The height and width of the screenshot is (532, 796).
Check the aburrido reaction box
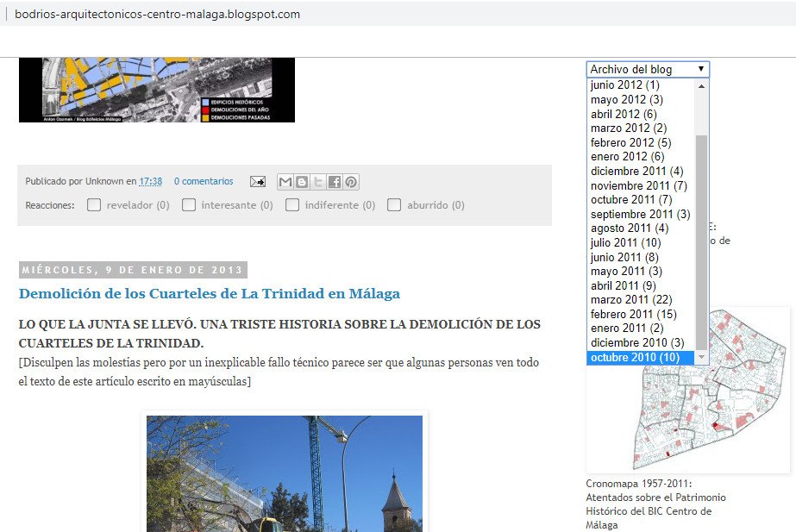[x=394, y=204]
